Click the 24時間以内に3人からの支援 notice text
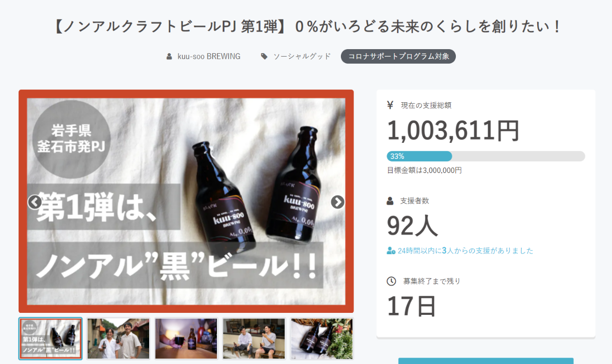The width and height of the screenshot is (612, 364). point(465,251)
